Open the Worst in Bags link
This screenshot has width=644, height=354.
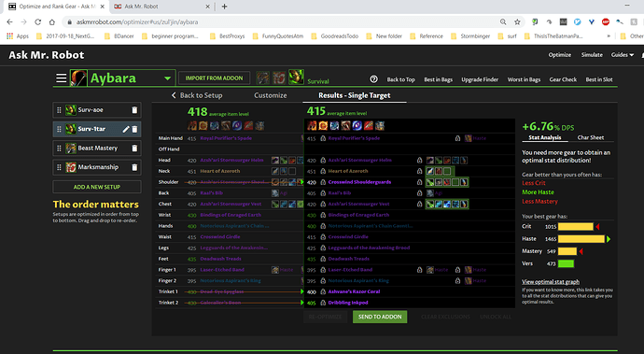[524, 79]
